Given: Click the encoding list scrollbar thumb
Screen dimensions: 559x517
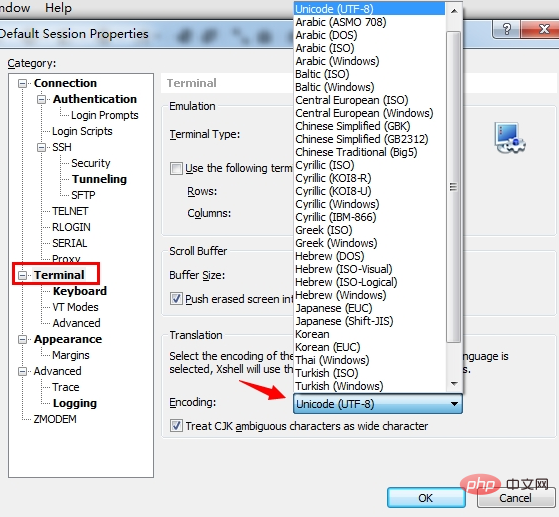Looking at the screenshot, I should [x=453, y=187].
